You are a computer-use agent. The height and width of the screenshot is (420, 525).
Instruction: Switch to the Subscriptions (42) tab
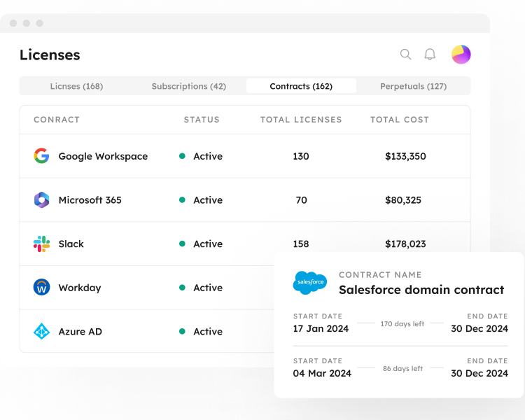tap(189, 86)
